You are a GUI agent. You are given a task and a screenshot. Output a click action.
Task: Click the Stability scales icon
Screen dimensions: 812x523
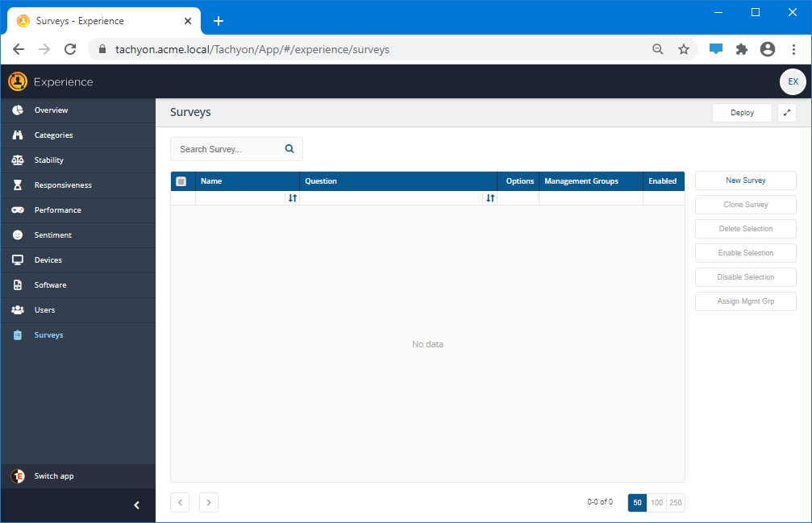point(18,160)
